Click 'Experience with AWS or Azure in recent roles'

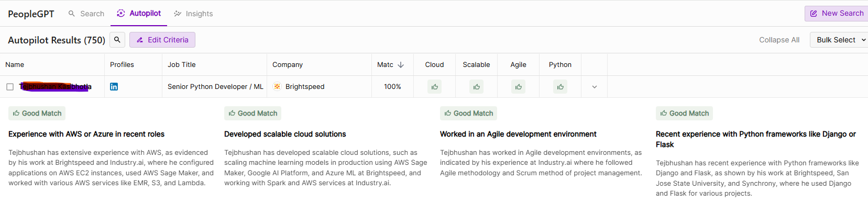[86, 134]
